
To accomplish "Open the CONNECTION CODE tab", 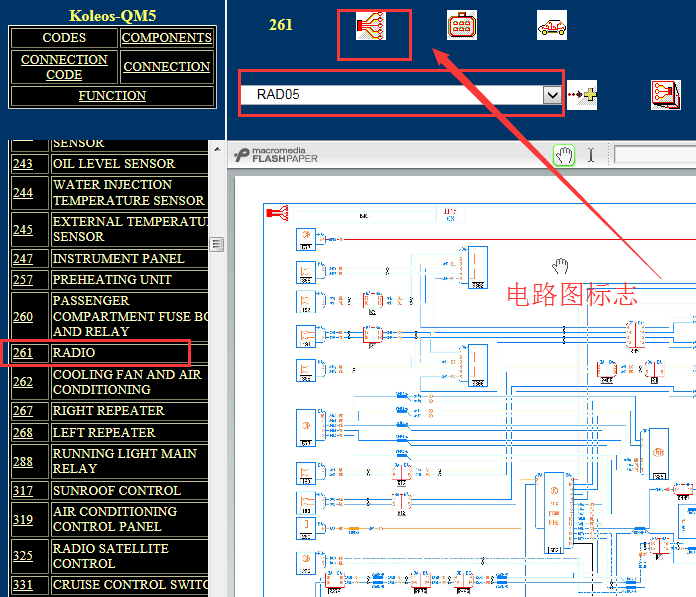I will 64,67.
